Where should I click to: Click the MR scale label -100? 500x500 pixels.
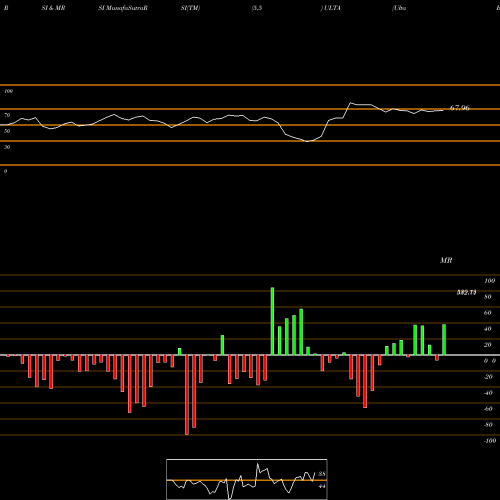[490, 441]
